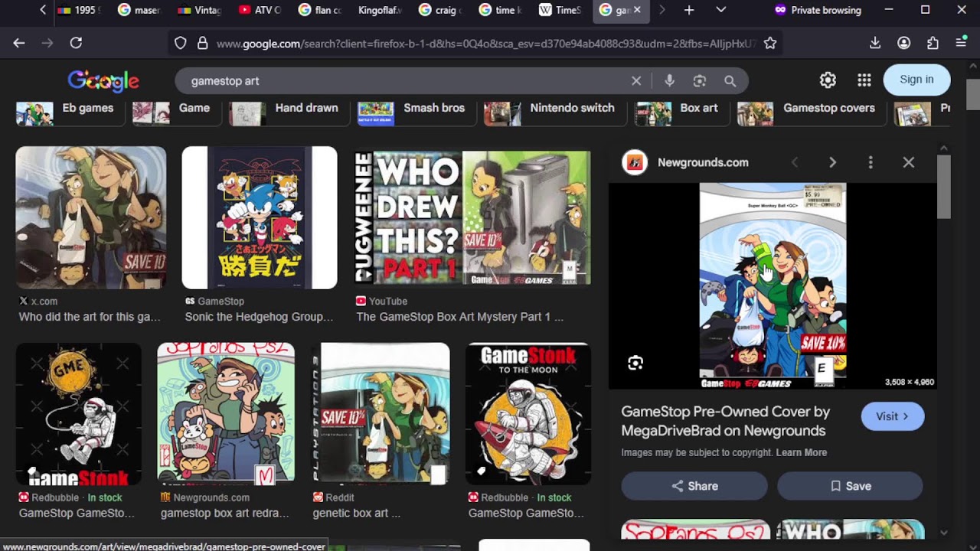Open the tracking protection shield icon
This screenshot has width=980, height=551.
point(181,44)
